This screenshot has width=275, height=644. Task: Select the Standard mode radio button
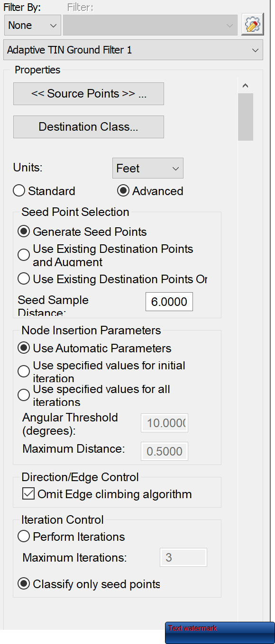coord(19,190)
